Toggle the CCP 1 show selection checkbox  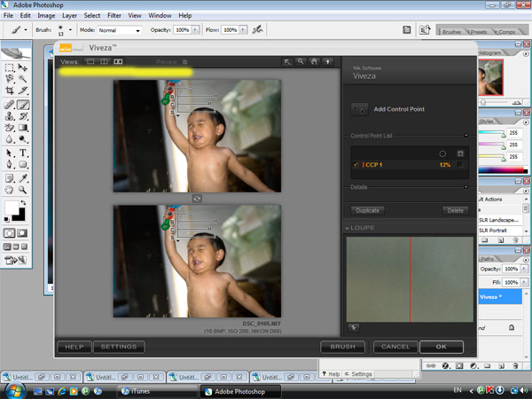[460, 165]
